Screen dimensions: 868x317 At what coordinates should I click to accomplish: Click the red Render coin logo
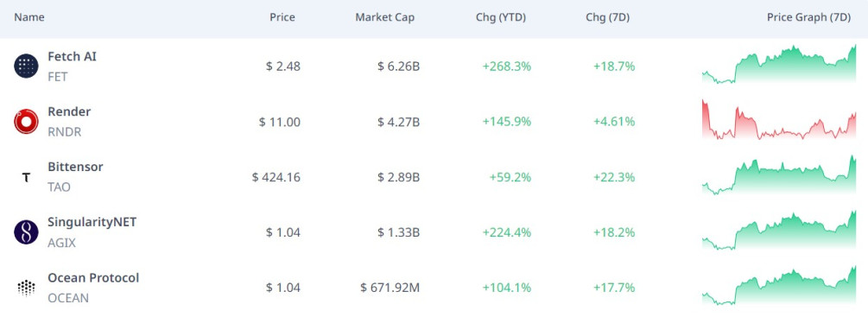click(x=26, y=122)
